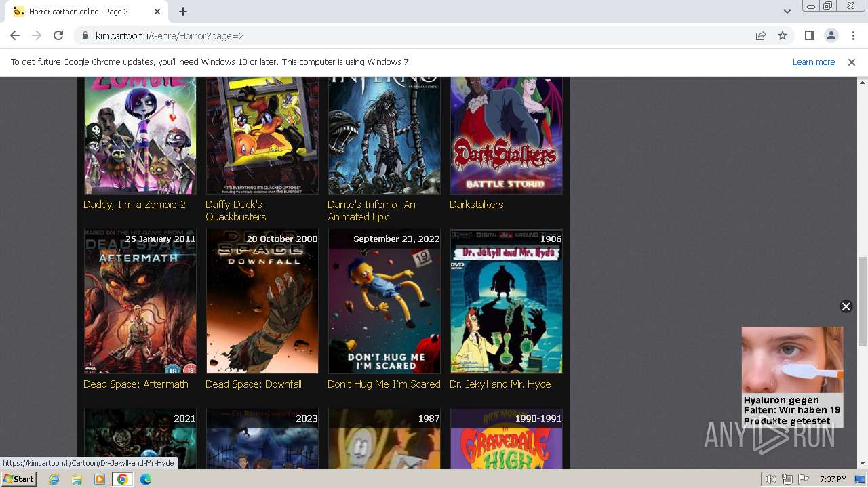The width and height of the screenshot is (868, 488).
Task: Share this page via share icon
Action: pos(761,35)
